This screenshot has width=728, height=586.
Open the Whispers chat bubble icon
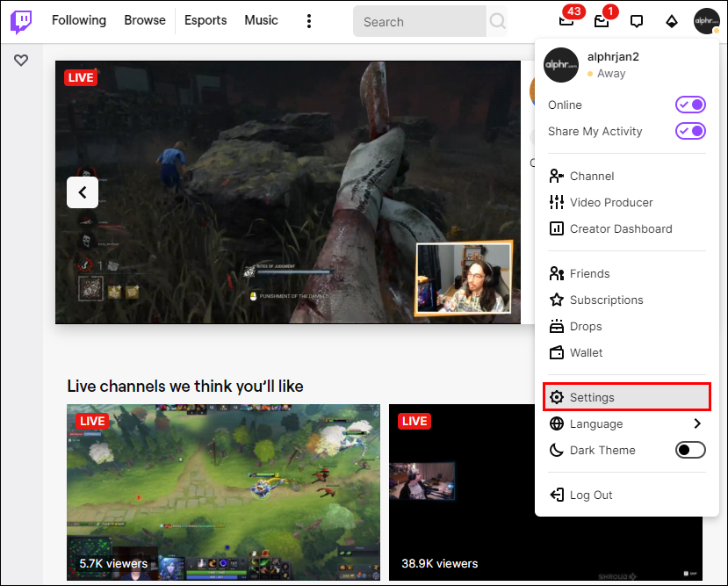(637, 21)
